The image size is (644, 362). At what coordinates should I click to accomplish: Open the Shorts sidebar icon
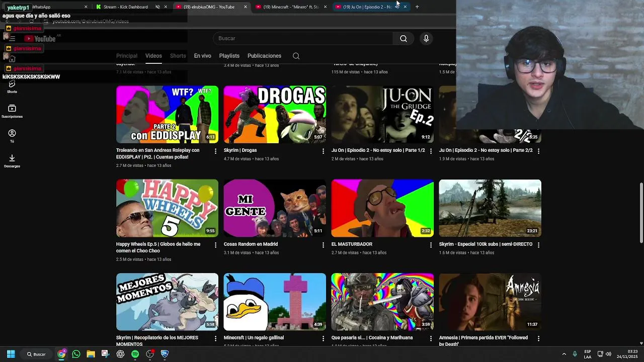pyautogui.click(x=12, y=86)
